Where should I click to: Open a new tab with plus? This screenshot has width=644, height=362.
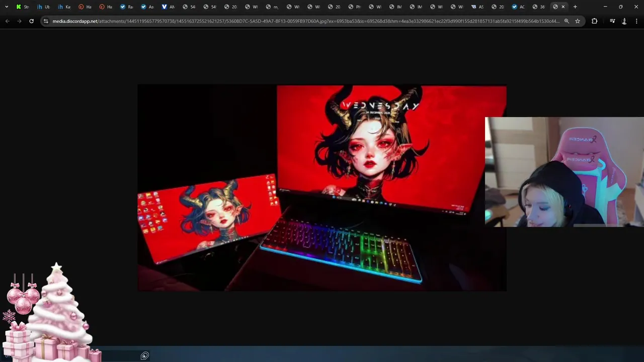tap(575, 7)
